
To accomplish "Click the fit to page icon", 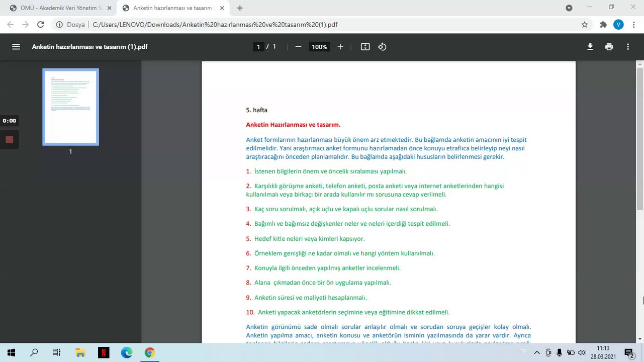I will pyautogui.click(x=365, y=47).
